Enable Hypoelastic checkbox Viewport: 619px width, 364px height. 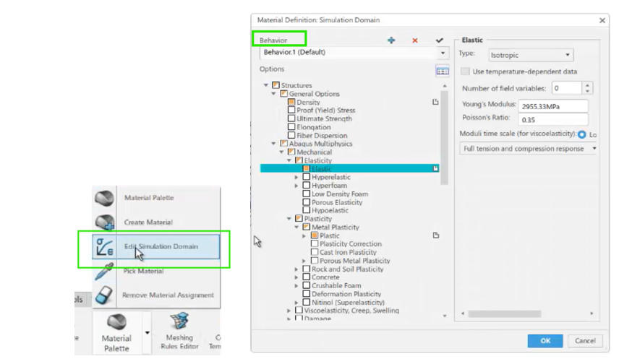click(307, 210)
